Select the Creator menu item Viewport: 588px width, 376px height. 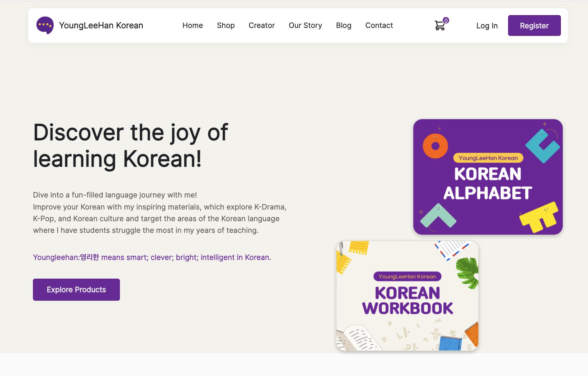point(262,25)
